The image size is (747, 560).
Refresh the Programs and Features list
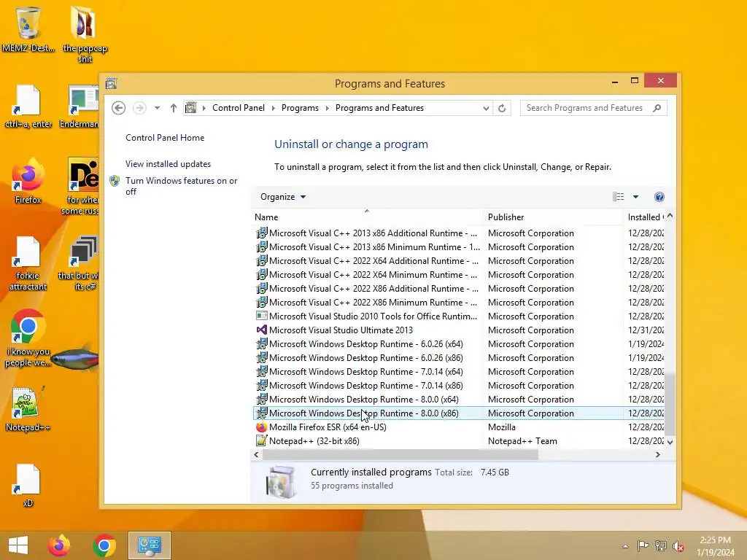coord(502,108)
